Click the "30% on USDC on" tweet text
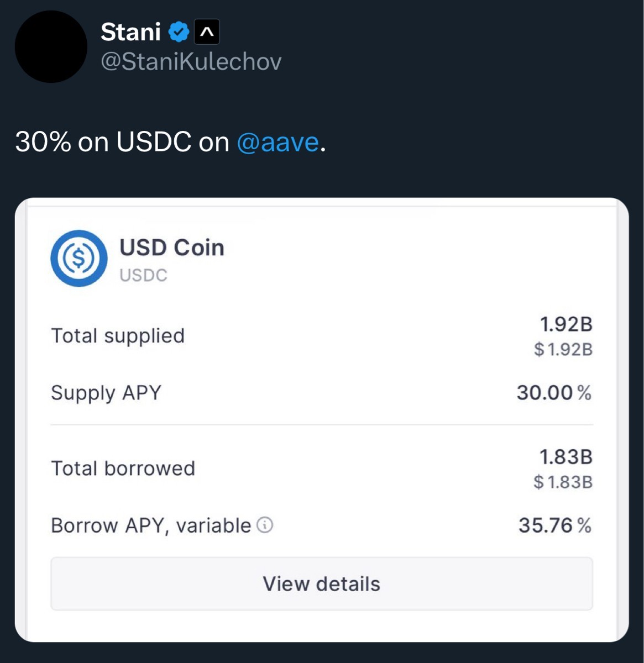The image size is (644, 663). coord(122,142)
